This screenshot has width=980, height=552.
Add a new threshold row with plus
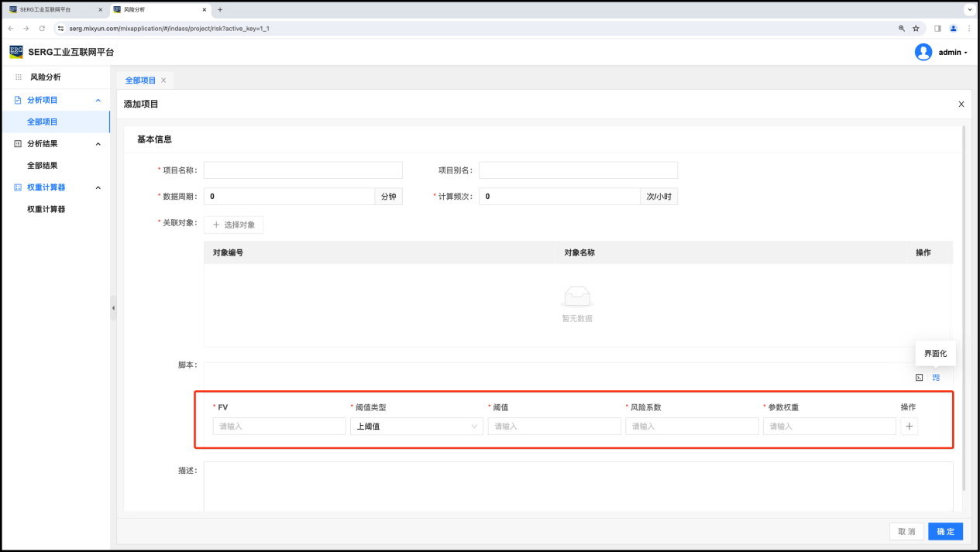(909, 426)
